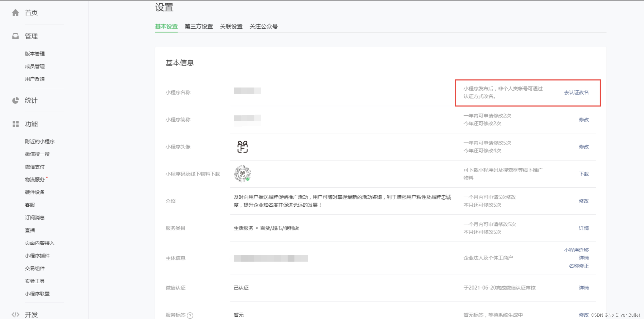Click 下载 for mini program code materials
This screenshot has height=319, width=644.
pyautogui.click(x=584, y=174)
